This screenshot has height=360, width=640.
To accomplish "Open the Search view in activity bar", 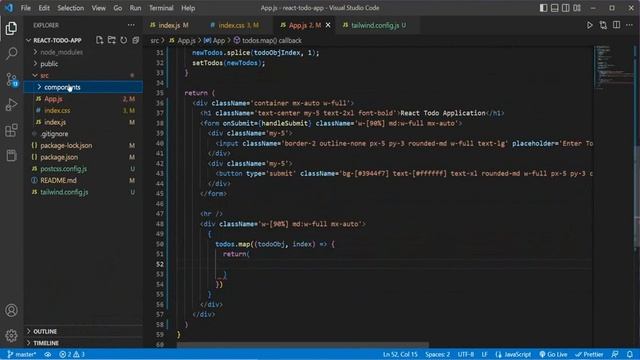I will [11, 53].
